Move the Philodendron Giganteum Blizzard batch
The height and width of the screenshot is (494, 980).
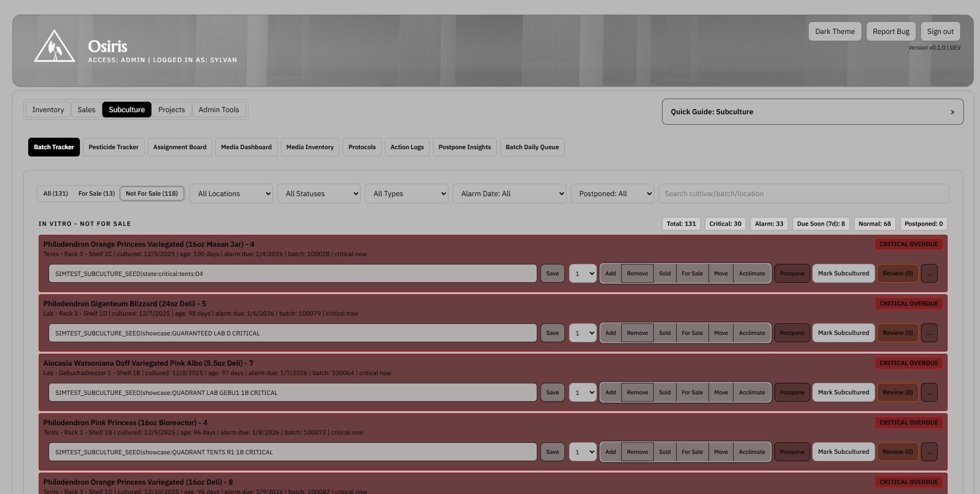coord(721,333)
